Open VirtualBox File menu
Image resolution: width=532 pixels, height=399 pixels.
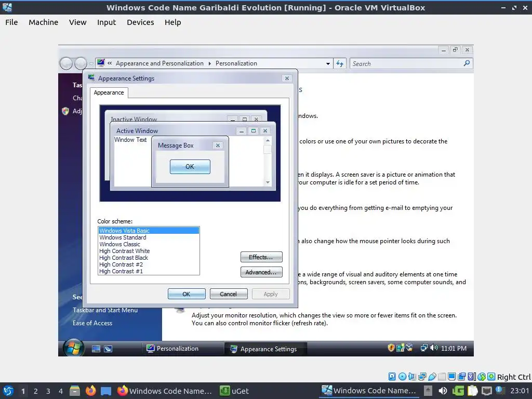[11, 22]
